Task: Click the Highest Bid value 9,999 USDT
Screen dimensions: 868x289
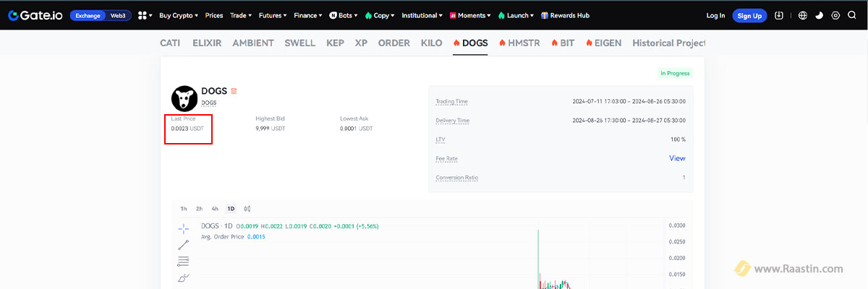Action: tap(271, 128)
